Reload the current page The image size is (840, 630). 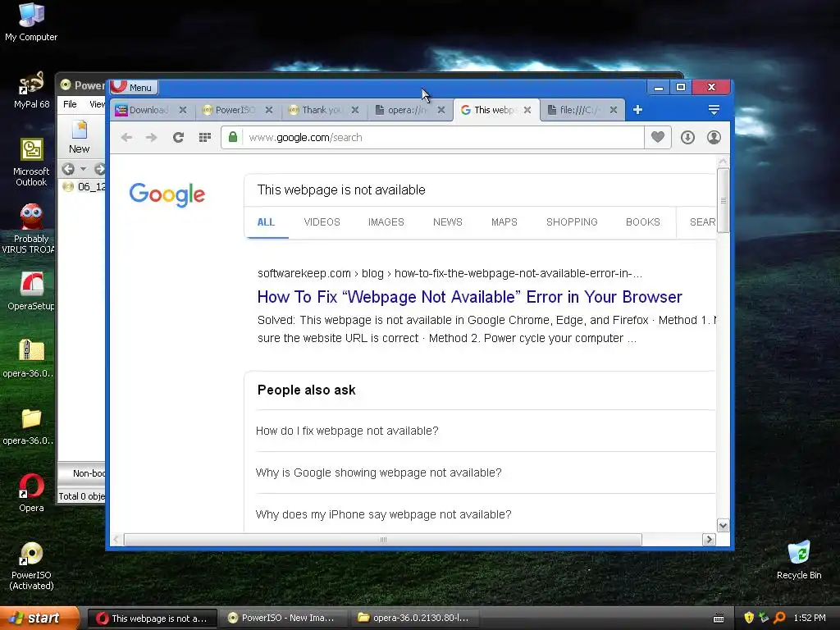point(178,138)
